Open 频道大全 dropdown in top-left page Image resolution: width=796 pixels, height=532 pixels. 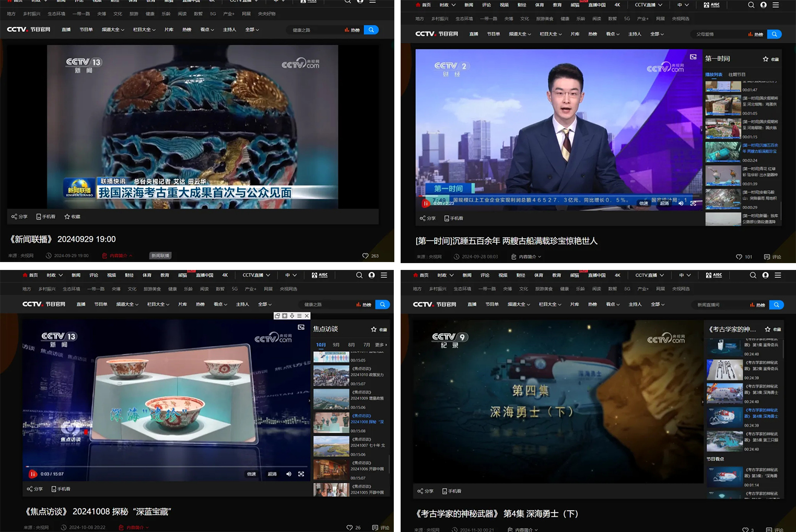[x=113, y=30]
